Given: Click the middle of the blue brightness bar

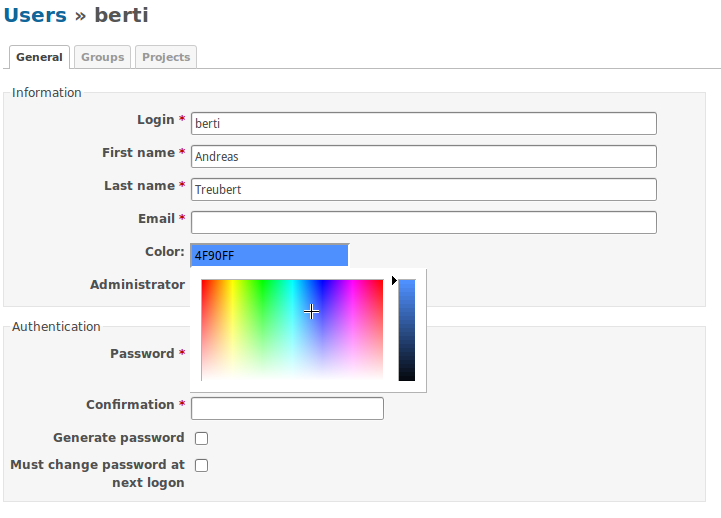Looking at the screenshot, I should 406,330.
